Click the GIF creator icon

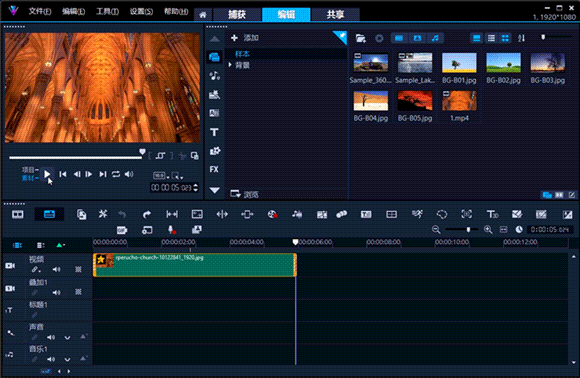(122, 230)
